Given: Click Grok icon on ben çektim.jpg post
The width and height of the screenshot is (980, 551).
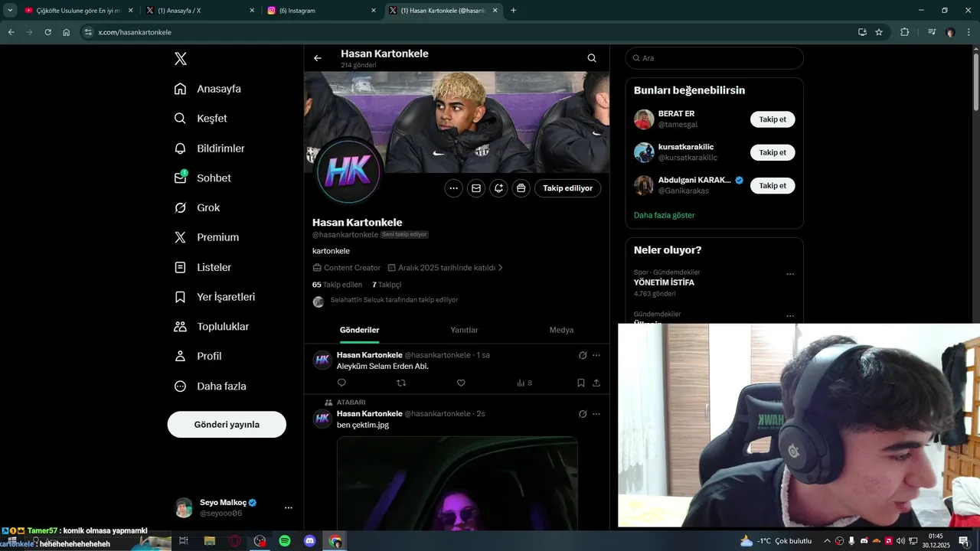Looking at the screenshot, I should pos(583,414).
